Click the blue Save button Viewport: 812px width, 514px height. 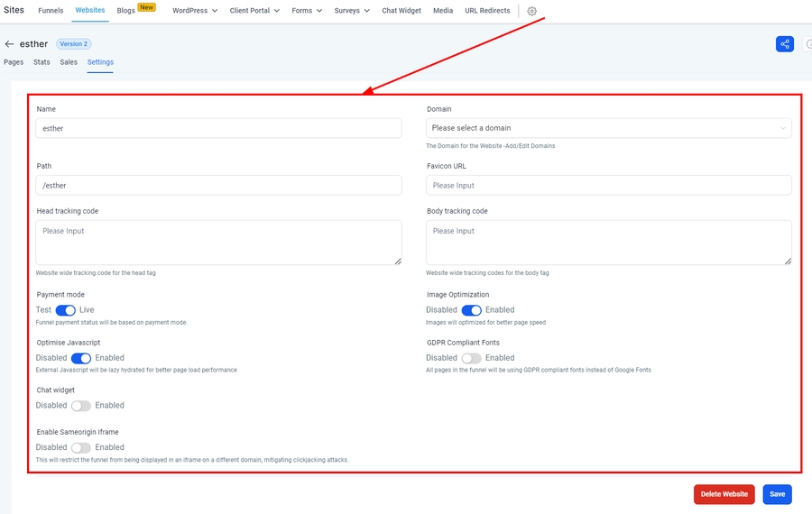click(x=777, y=494)
